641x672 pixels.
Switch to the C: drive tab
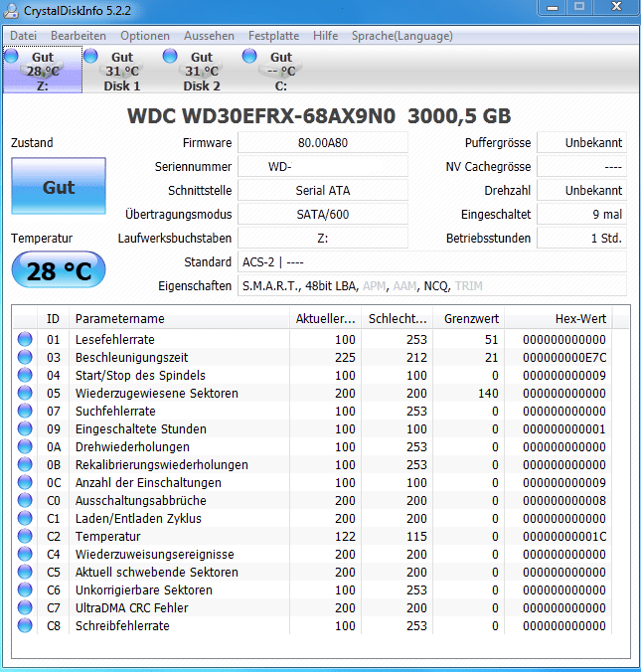click(x=281, y=71)
